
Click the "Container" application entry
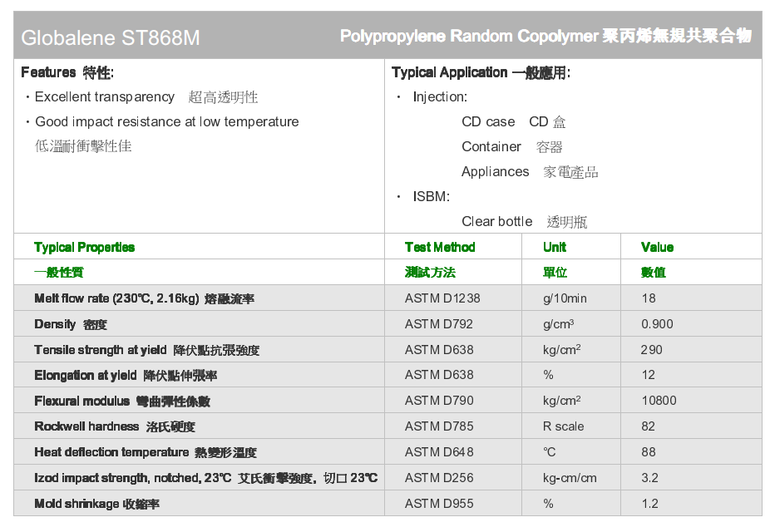click(x=491, y=146)
